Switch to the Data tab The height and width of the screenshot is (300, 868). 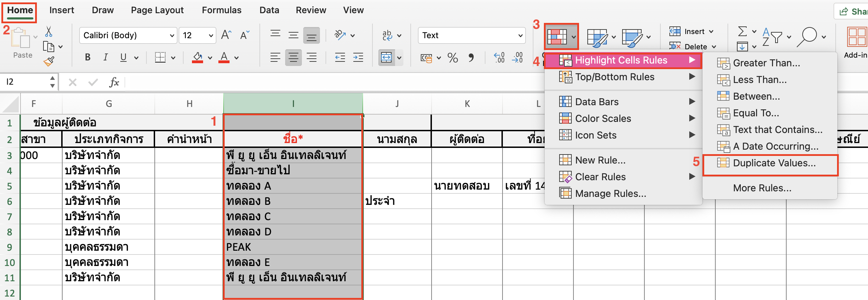(x=269, y=10)
